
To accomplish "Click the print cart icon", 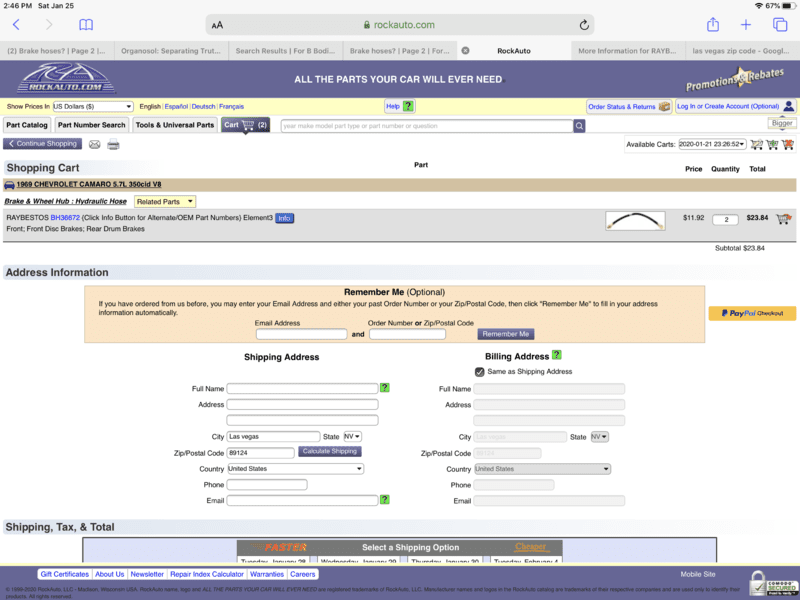I will [x=113, y=144].
